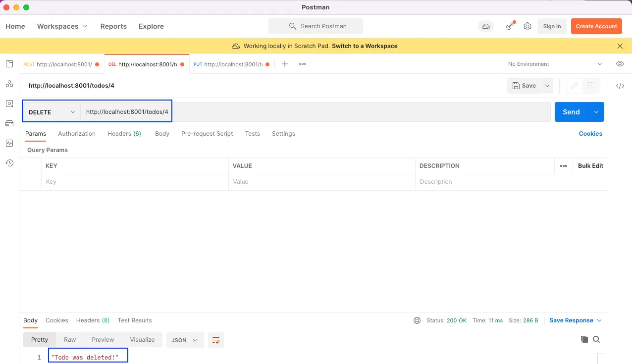Viewport: 632px width, 364px height.
Task: Open the Tests tab
Action: [252, 134]
